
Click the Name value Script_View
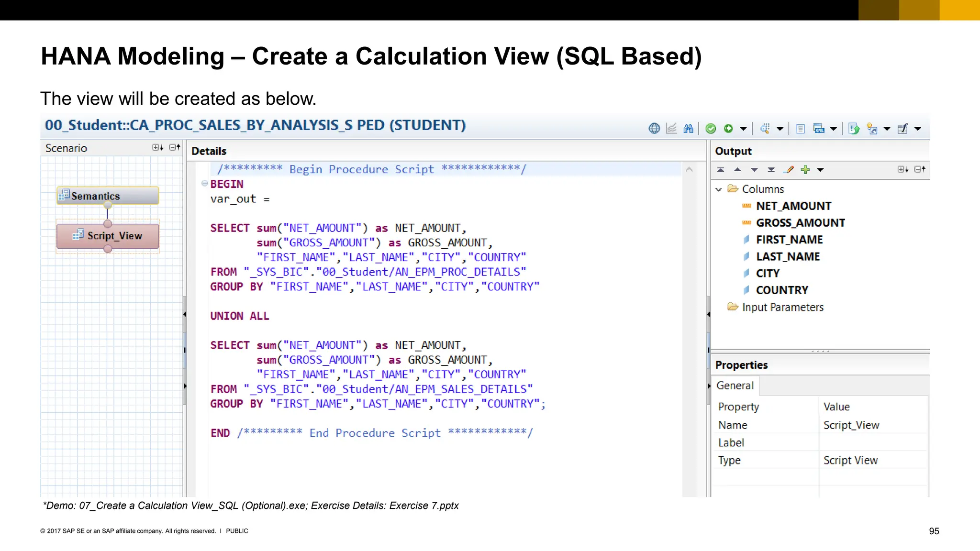(851, 425)
